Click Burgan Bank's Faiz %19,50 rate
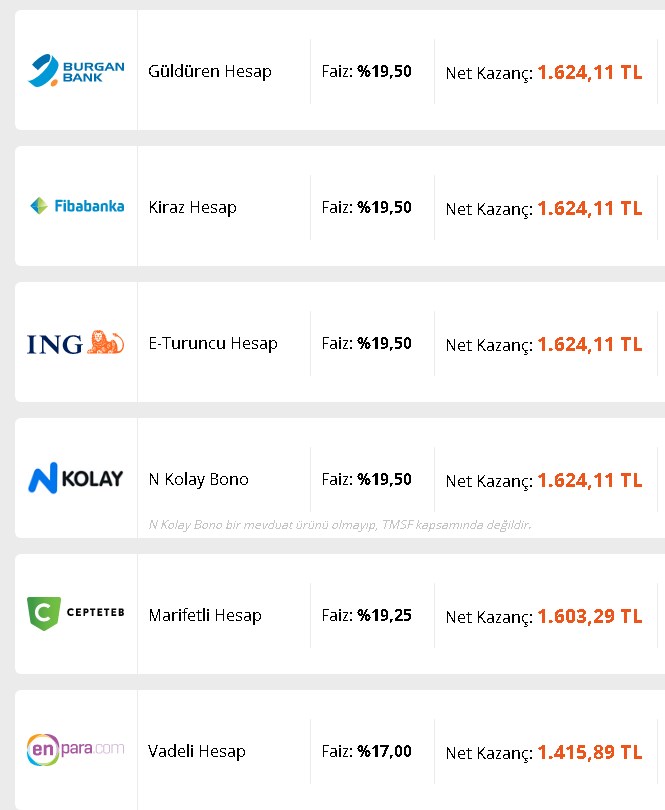 (366, 71)
